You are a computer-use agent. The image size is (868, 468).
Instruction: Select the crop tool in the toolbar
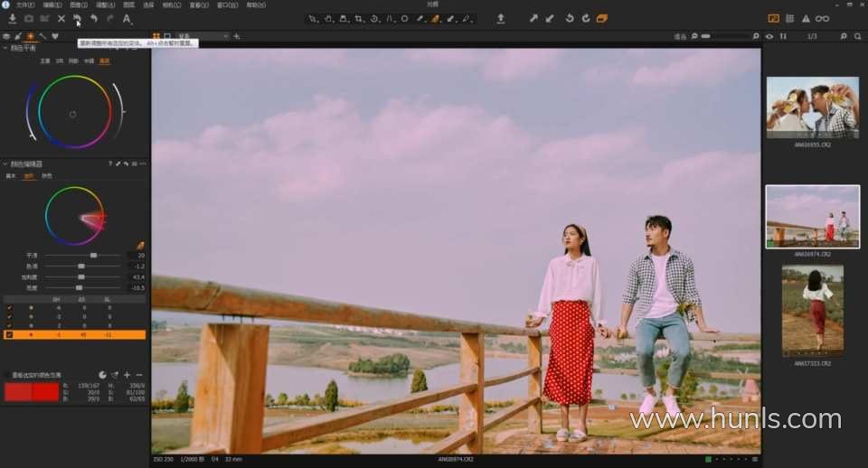coord(359,18)
